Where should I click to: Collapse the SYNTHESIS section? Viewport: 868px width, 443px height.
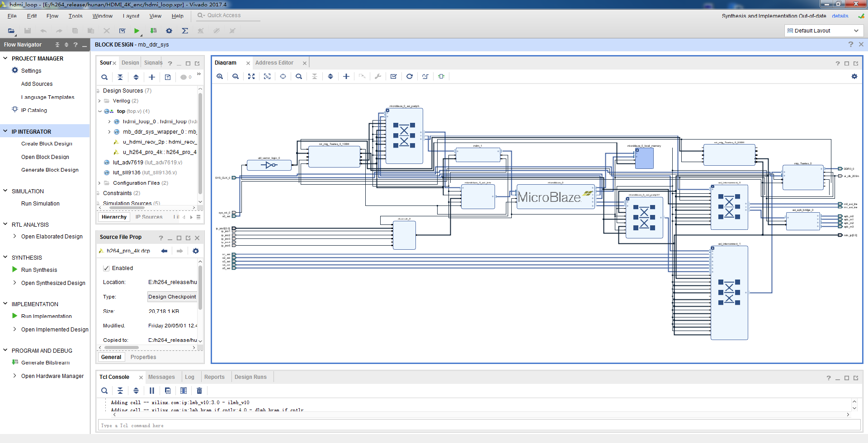(5, 257)
